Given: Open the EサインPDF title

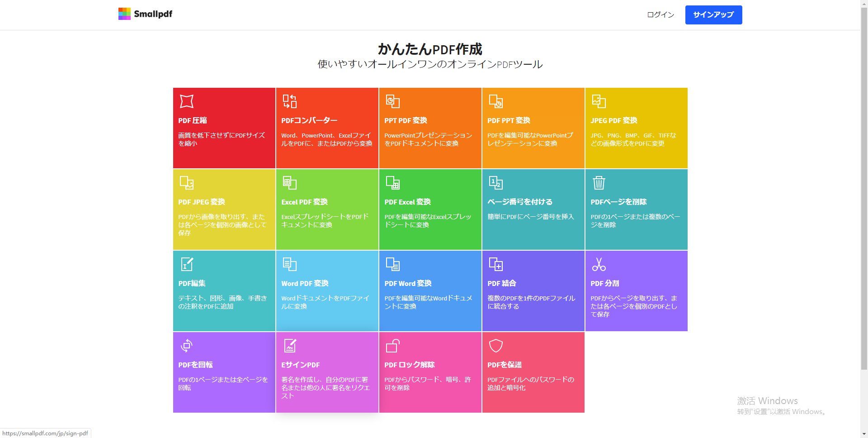Looking at the screenshot, I should (x=300, y=365).
